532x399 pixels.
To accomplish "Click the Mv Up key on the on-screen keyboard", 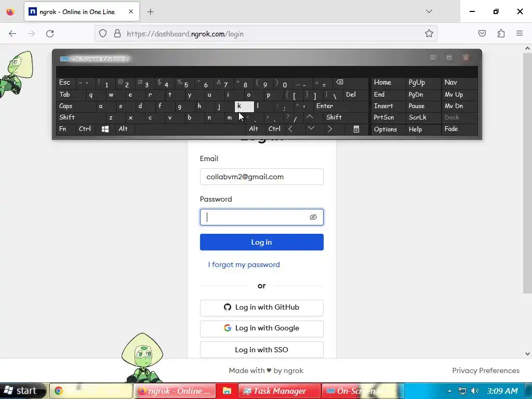I will (x=459, y=95).
